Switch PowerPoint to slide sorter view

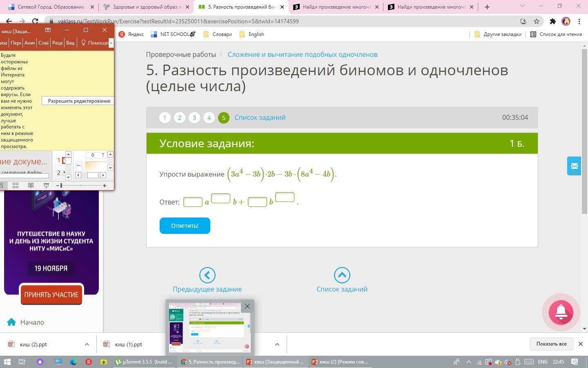pyautogui.click(x=16, y=186)
